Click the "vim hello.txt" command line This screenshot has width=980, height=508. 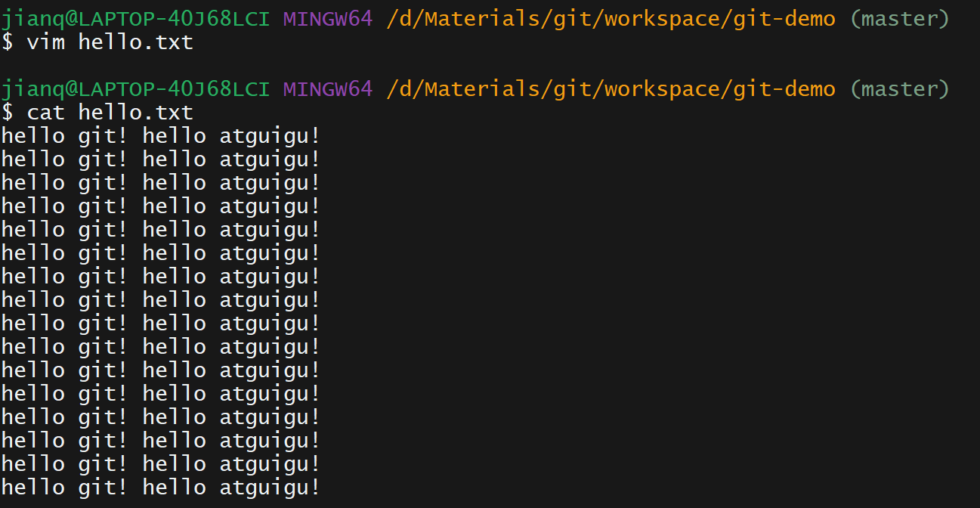point(97,42)
